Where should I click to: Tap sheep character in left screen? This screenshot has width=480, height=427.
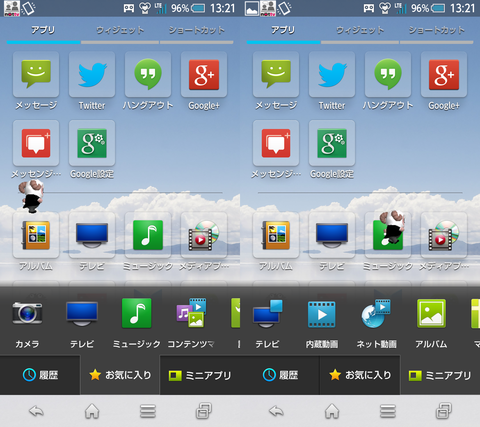pos(31,196)
